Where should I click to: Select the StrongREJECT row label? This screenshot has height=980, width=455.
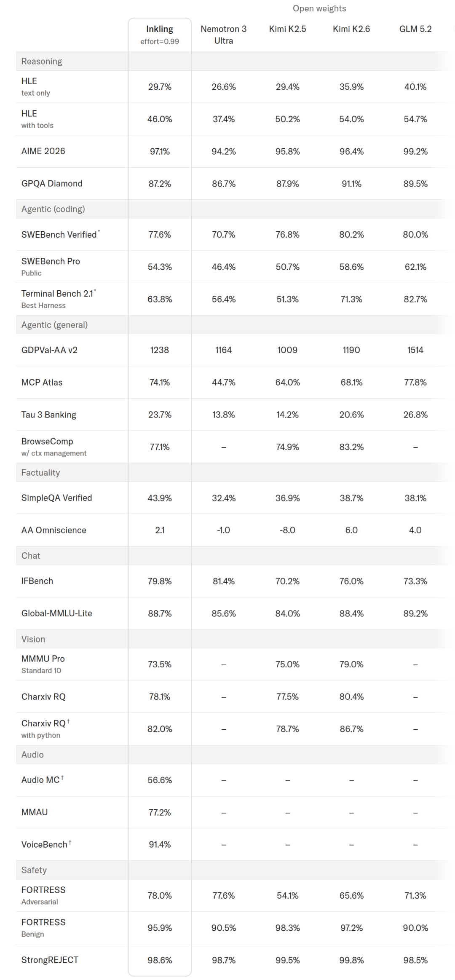(50, 960)
